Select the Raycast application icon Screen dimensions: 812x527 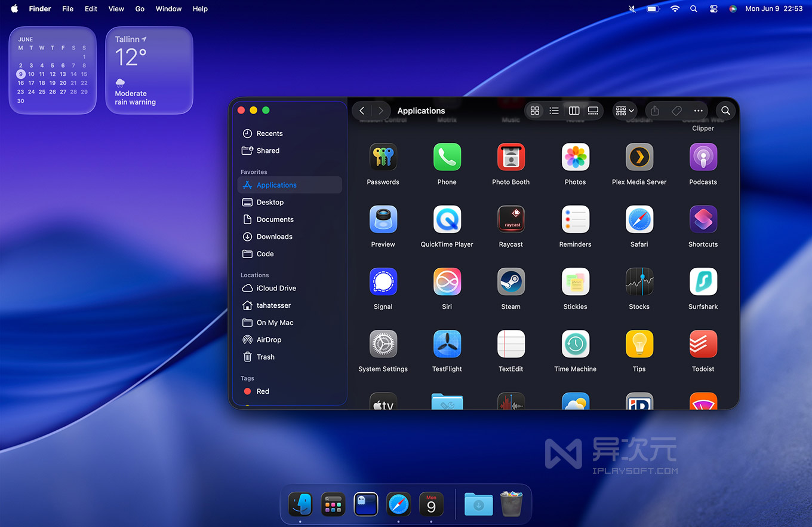click(511, 219)
